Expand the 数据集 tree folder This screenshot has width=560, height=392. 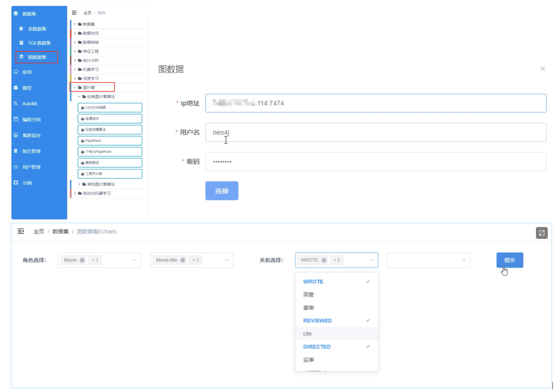pos(75,24)
